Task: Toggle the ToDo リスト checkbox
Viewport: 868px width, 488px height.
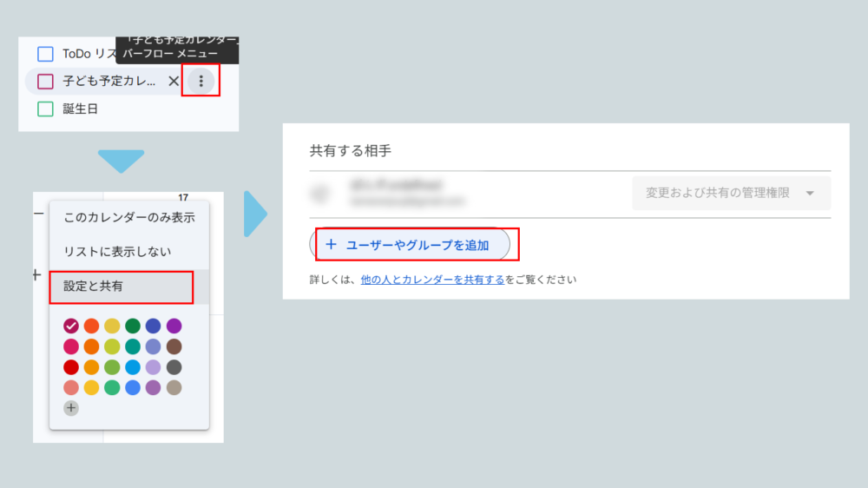Action: pos(45,54)
